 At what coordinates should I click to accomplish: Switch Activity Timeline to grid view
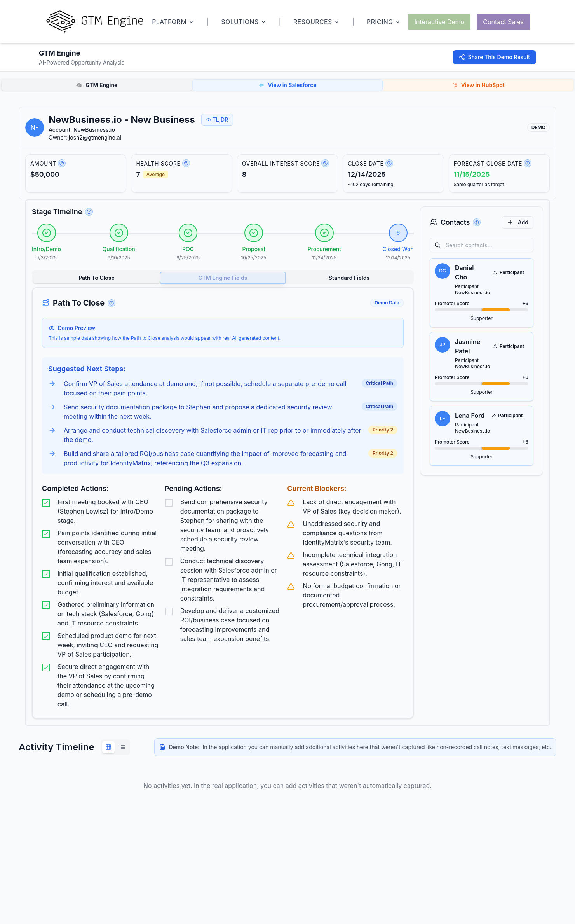click(x=108, y=747)
